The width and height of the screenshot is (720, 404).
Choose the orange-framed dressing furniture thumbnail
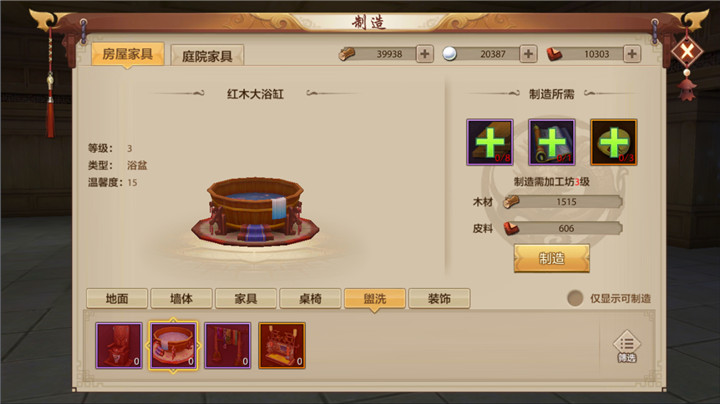tap(282, 346)
